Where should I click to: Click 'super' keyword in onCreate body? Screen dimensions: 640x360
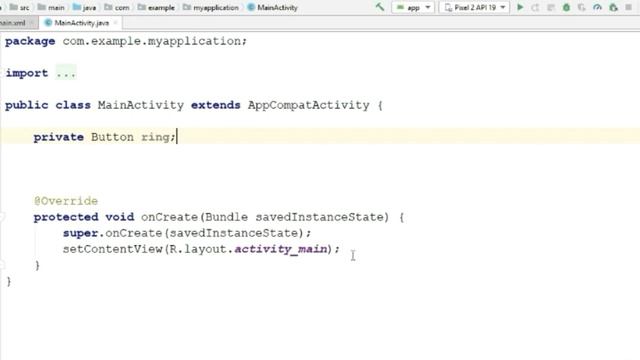80,233
